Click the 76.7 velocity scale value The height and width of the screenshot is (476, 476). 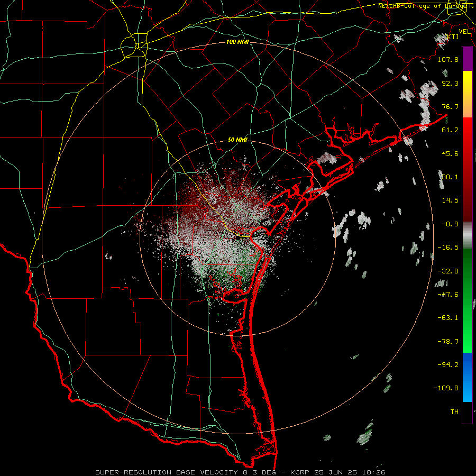(450, 106)
